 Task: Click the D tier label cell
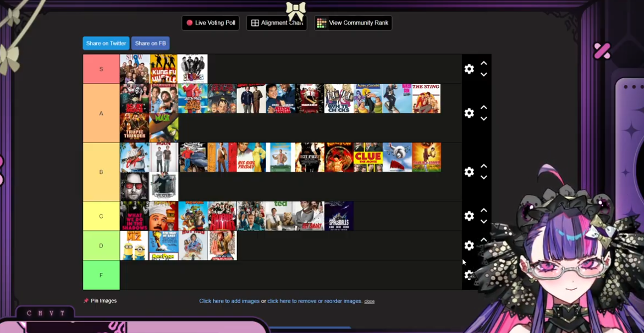101,245
